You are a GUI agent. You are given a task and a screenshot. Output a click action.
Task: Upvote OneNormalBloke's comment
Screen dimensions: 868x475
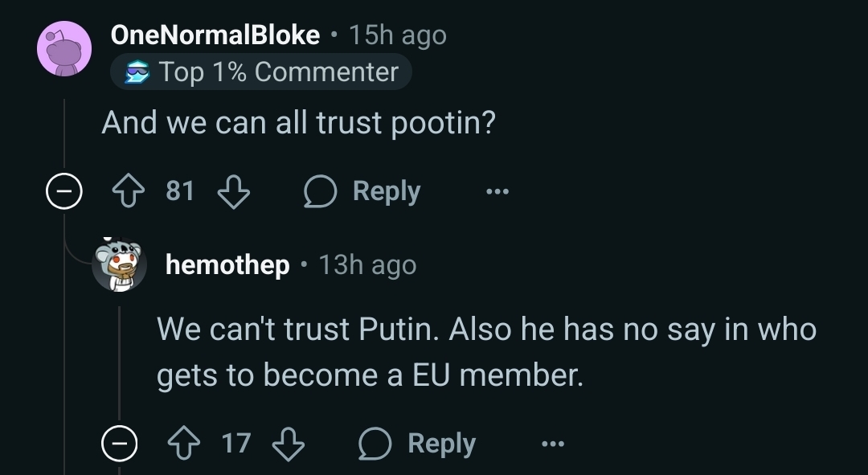coord(129,191)
